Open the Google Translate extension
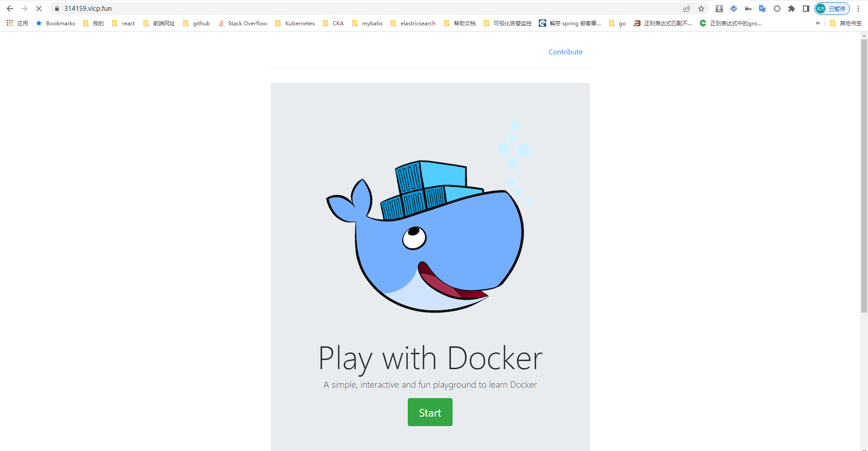The width and height of the screenshot is (868, 451). 763,9
